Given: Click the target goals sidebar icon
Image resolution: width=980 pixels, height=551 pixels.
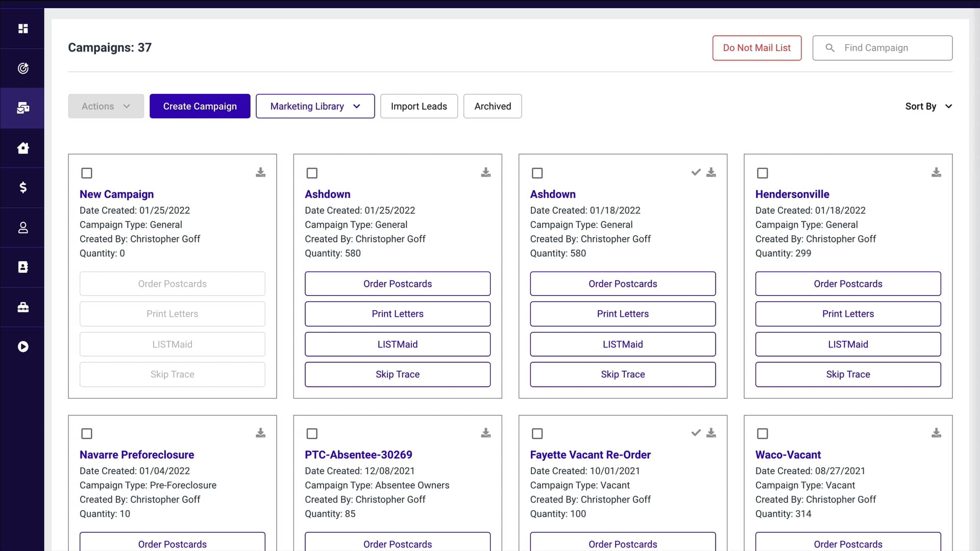Looking at the screenshot, I should coord(23,68).
